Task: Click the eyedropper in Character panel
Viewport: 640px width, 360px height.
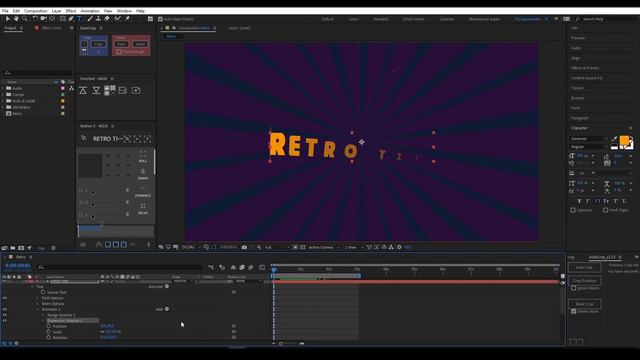Action: [x=615, y=139]
